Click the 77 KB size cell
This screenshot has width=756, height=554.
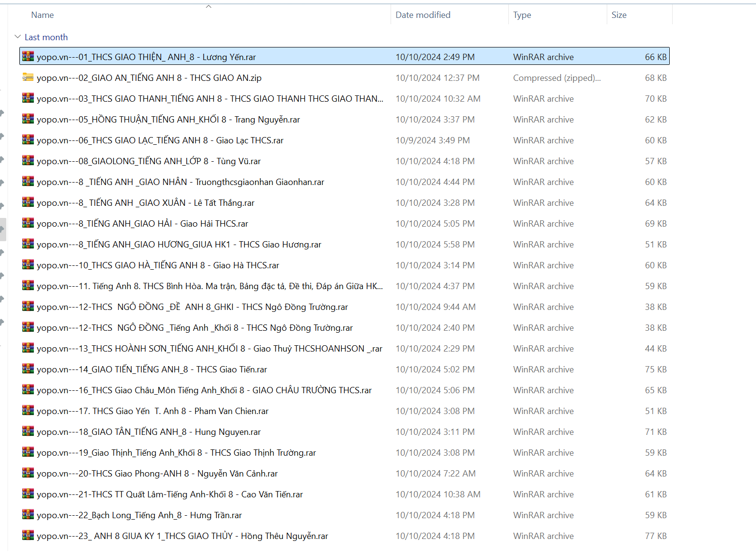coord(656,536)
